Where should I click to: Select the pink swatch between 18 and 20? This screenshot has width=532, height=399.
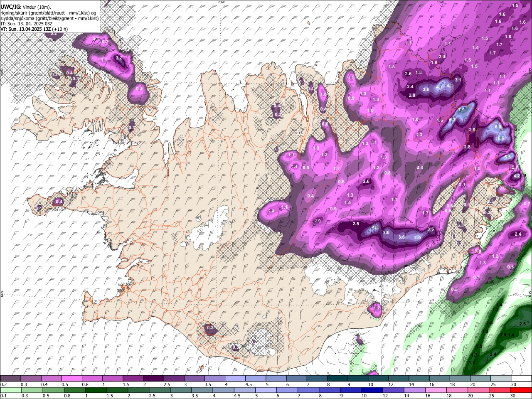(x=458, y=390)
